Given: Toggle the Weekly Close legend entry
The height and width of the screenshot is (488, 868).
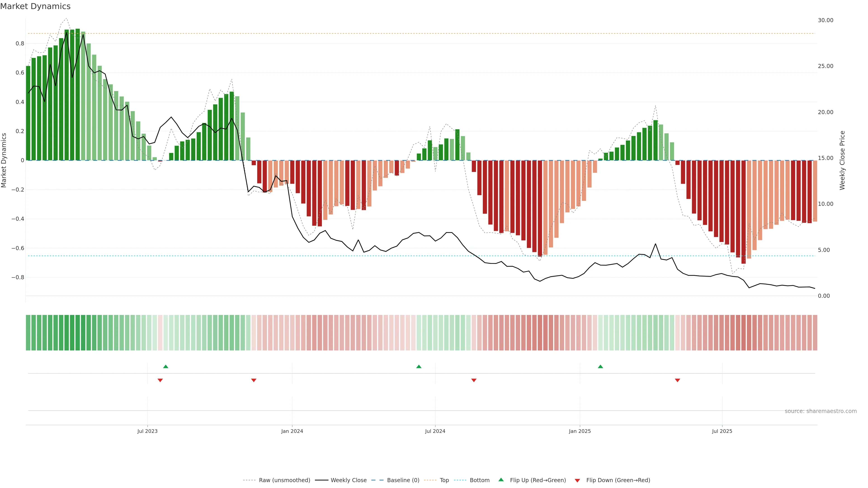Looking at the screenshot, I should 348,480.
